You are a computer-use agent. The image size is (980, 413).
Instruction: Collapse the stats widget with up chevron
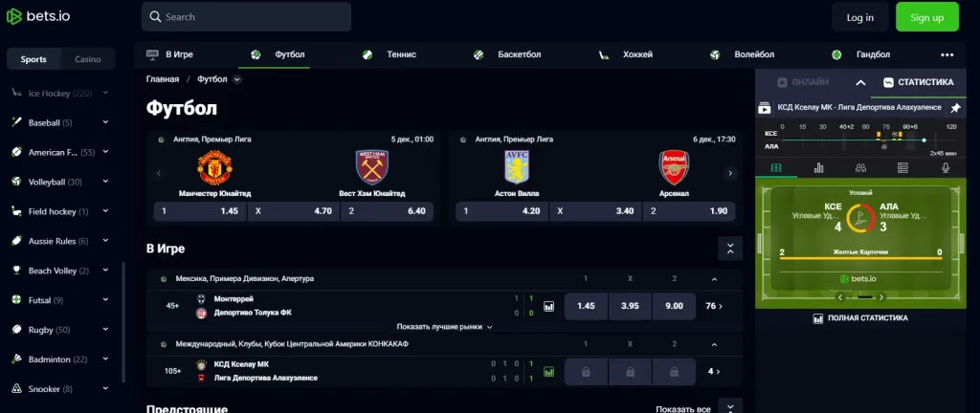pos(860,82)
